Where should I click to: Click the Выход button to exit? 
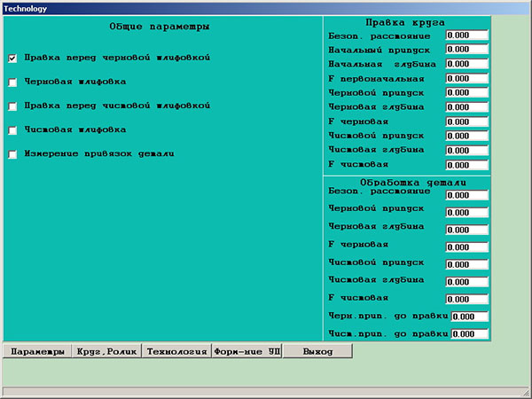[x=317, y=351]
